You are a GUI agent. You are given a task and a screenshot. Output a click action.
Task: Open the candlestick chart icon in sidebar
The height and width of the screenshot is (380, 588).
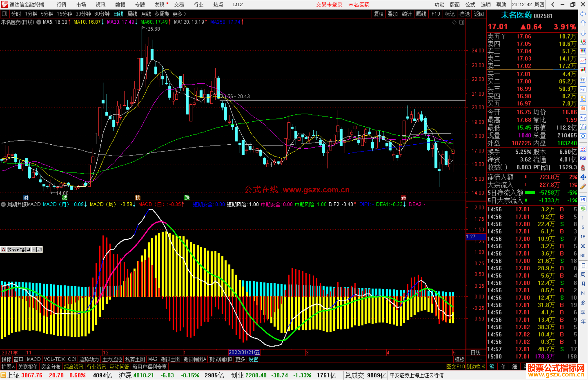[x=583, y=70]
